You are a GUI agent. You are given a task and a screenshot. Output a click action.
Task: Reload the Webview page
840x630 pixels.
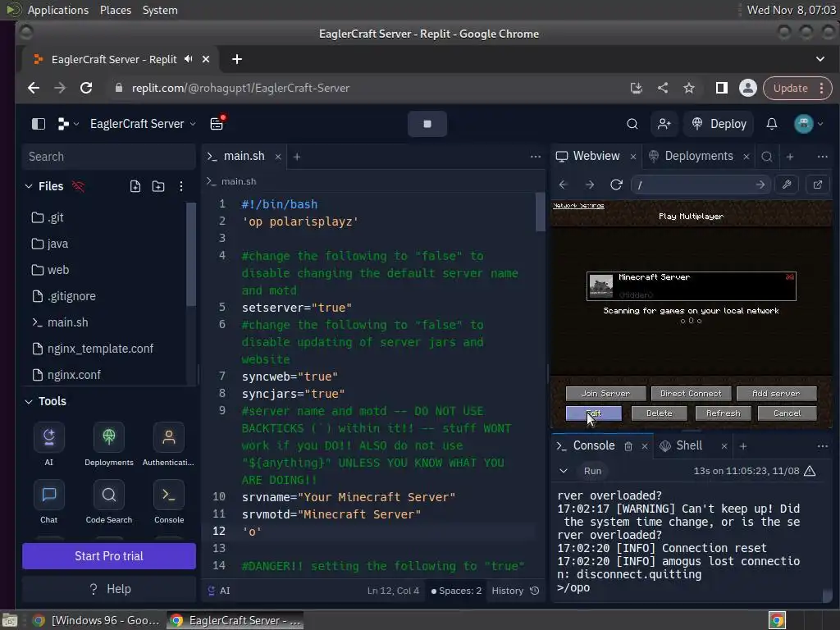point(616,185)
